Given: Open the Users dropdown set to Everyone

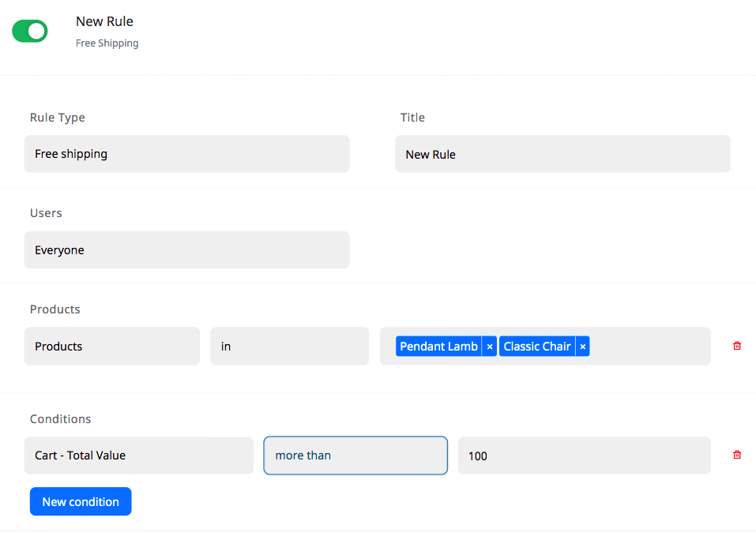Looking at the screenshot, I should click(186, 250).
